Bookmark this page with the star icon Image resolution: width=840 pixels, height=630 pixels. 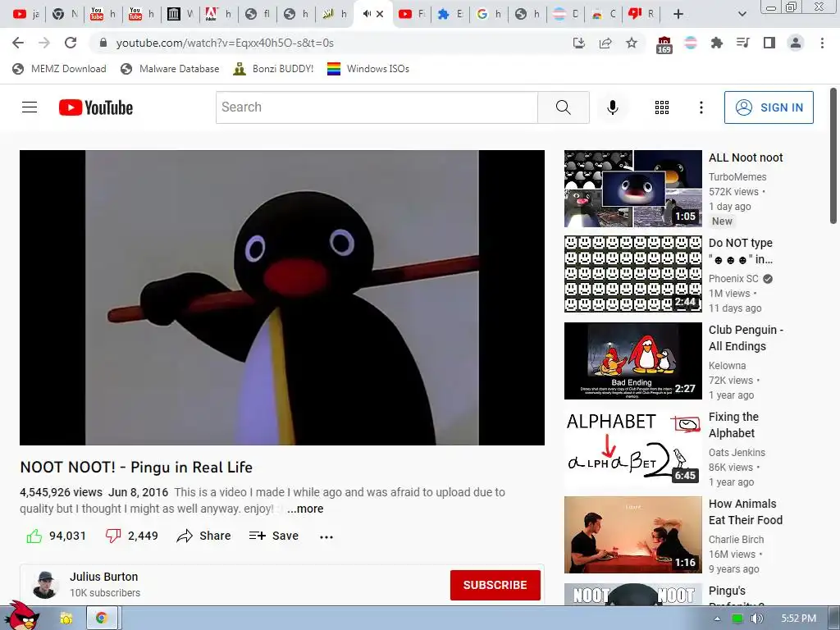(632, 43)
